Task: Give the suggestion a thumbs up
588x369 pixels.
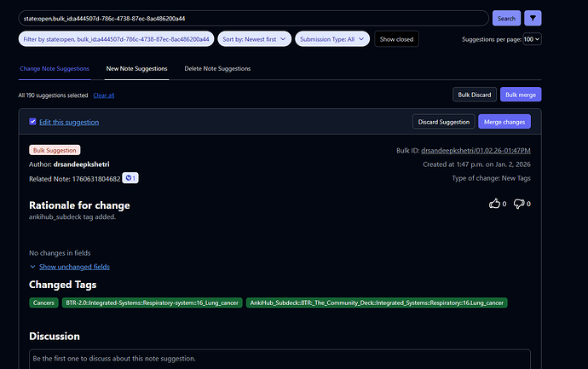Action: pyautogui.click(x=494, y=204)
